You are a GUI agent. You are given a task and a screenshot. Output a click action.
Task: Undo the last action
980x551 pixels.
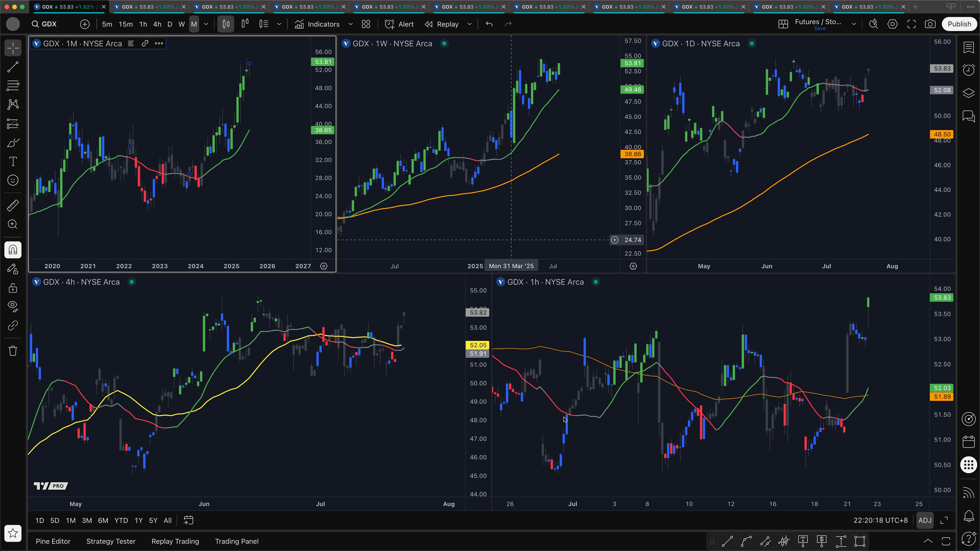click(489, 24)
